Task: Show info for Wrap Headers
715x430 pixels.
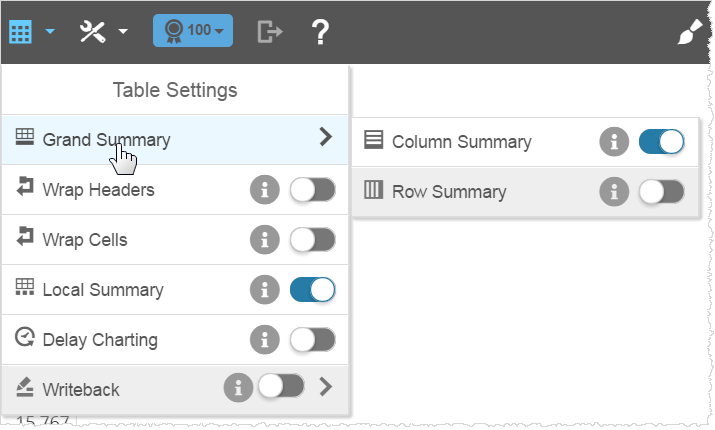Action: click(265, 190)
